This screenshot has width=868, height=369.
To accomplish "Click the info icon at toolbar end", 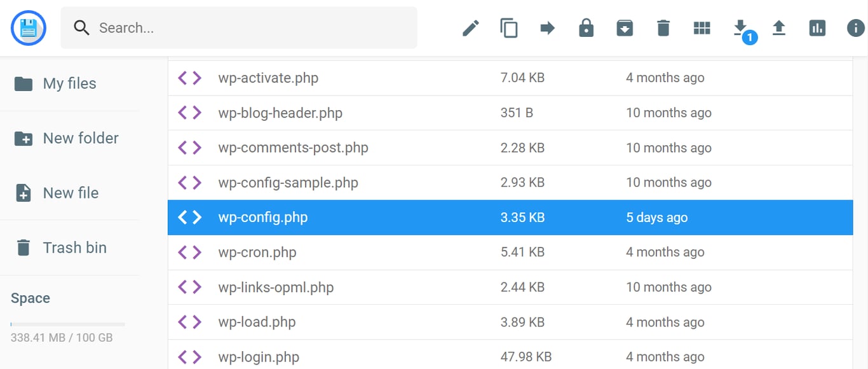I will pos(855,27).
